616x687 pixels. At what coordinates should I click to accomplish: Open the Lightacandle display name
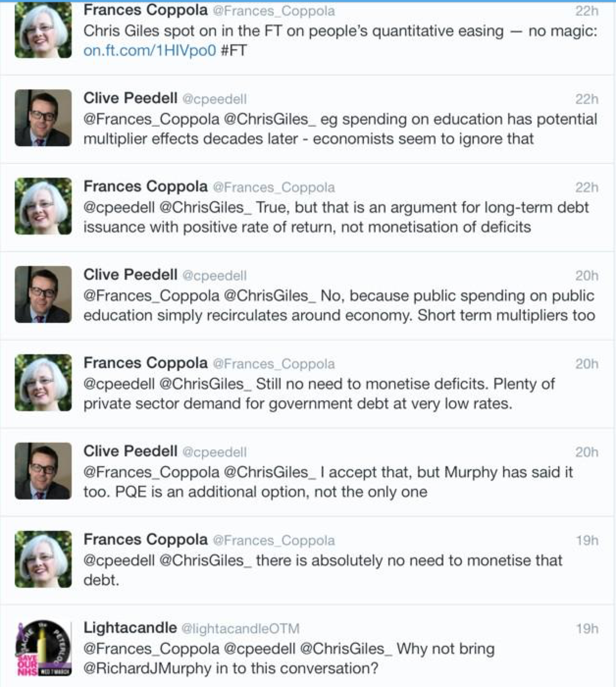pyautogui.click(x=130, y=628)
